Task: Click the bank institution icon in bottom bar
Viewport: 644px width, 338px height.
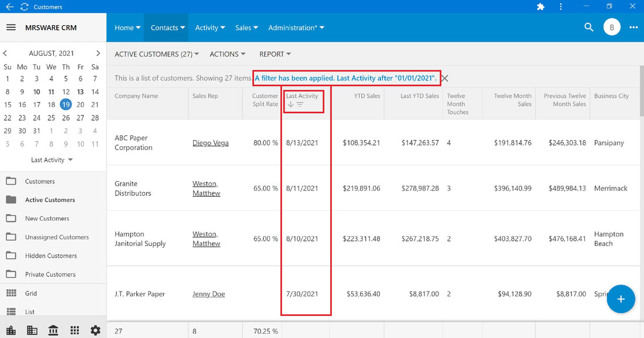Action: point(53,330)
